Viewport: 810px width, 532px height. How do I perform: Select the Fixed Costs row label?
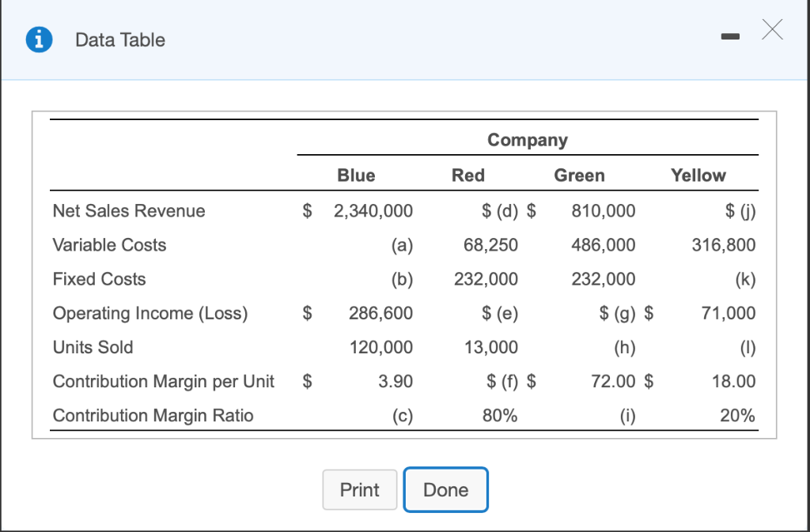99,278
